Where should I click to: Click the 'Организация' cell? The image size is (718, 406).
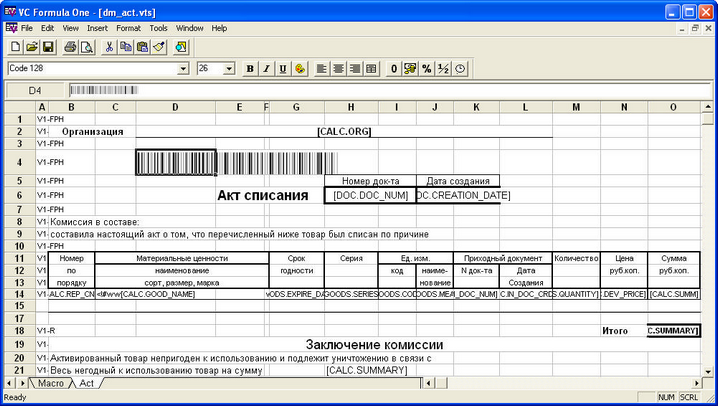[x=92, y=132]
